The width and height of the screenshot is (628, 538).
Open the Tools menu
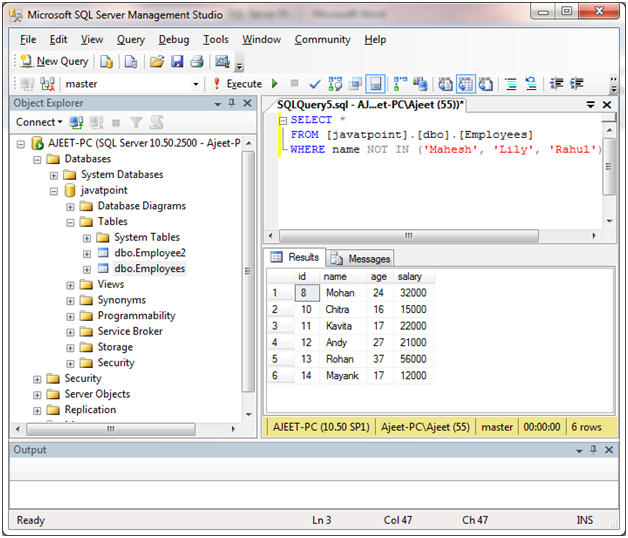[x=216, y=40]
